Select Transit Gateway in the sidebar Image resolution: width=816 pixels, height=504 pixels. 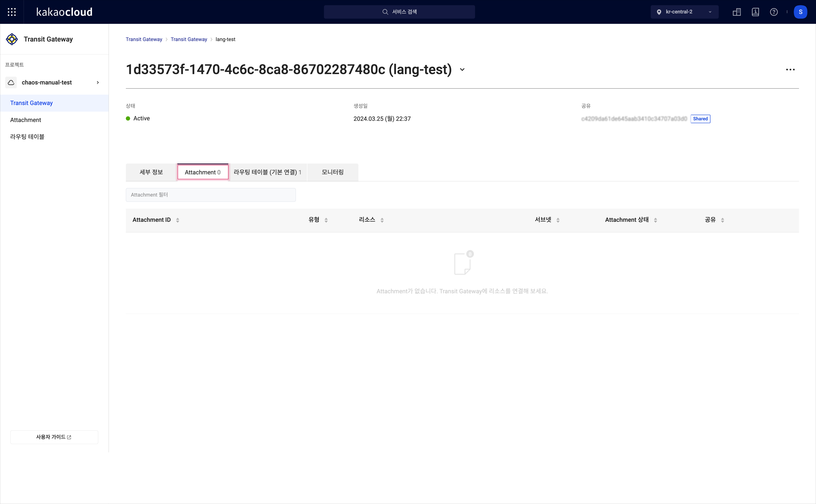click(x=54, y=103)
